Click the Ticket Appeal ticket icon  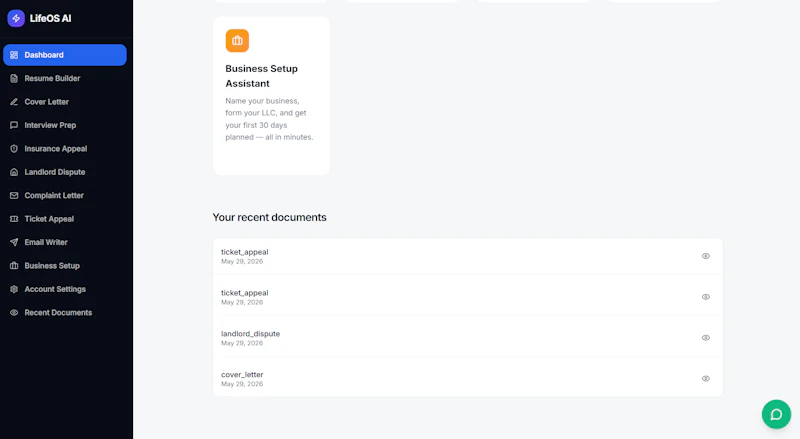[x=14, y=219]
